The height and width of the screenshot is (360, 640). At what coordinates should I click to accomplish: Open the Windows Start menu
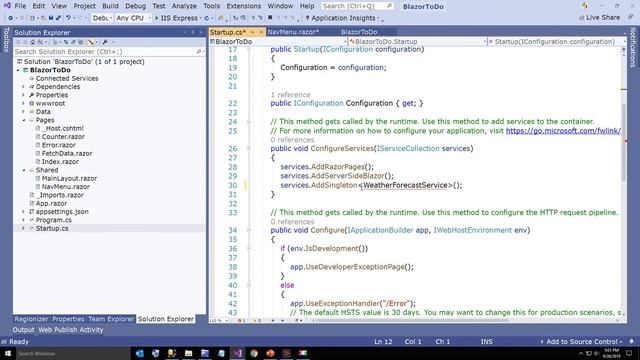(8, 353)
